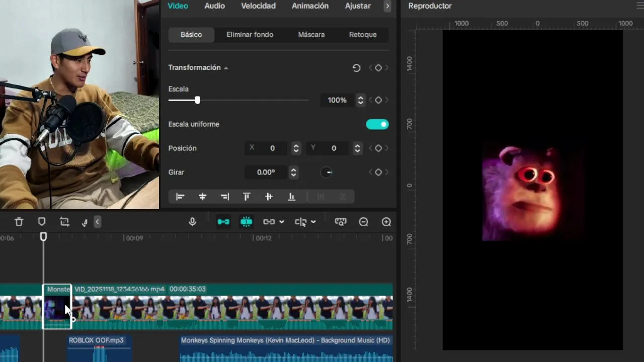
Task: Click the 00:12 mark on the timeline ruler
Action: point(264,238)
